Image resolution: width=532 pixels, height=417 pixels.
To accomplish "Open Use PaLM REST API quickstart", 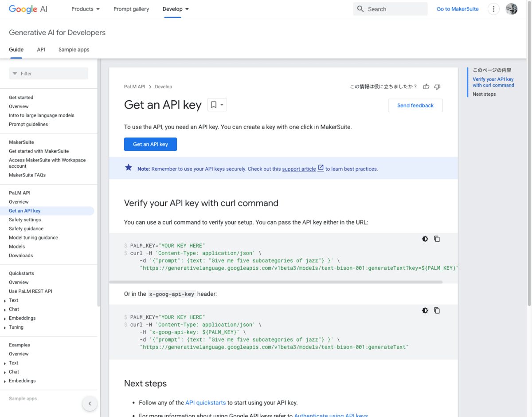I will 31,291.
